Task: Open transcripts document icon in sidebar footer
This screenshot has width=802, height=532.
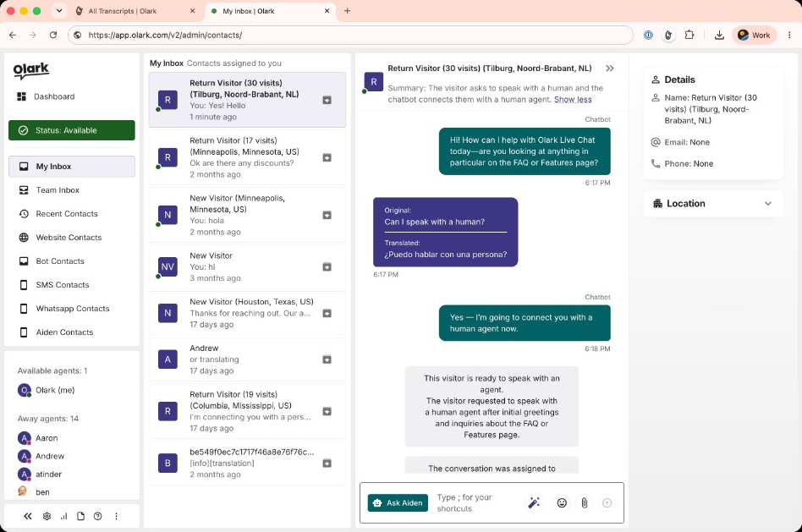Action: (81, 516)
